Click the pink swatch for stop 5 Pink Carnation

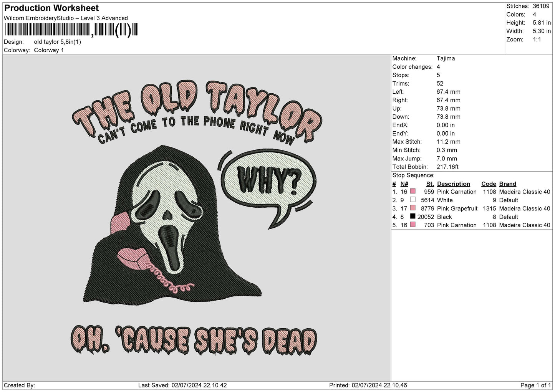[x=413, y=225]
